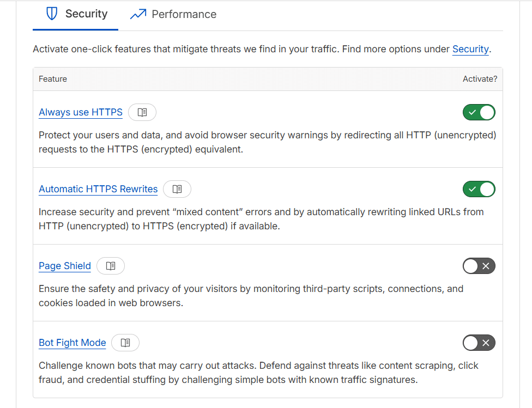Open documentation icon for Page Shield
The width and height of the screenshot is (532, 408).
point(111,266)
